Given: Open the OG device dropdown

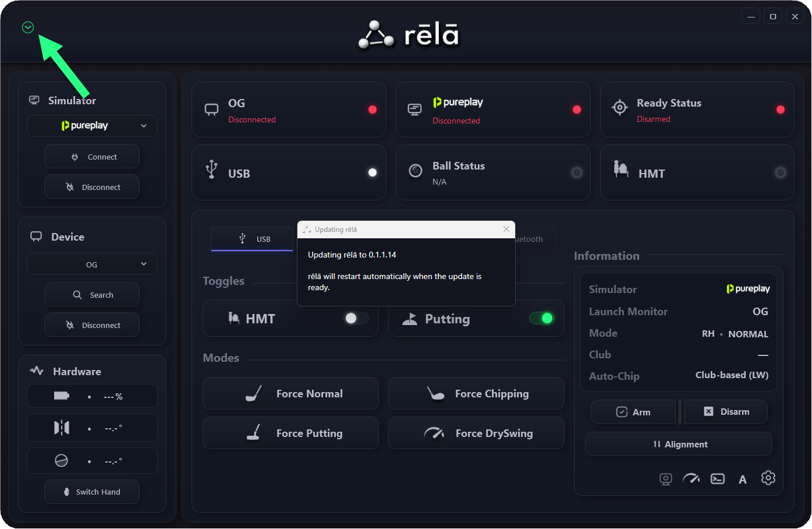Looking at the screenshot, I should click(x=92, y=264).
